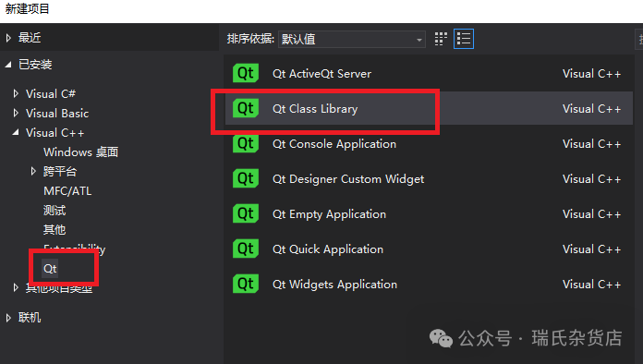
Task: Expand the Visual Basic node
Action: pos(16,113)
